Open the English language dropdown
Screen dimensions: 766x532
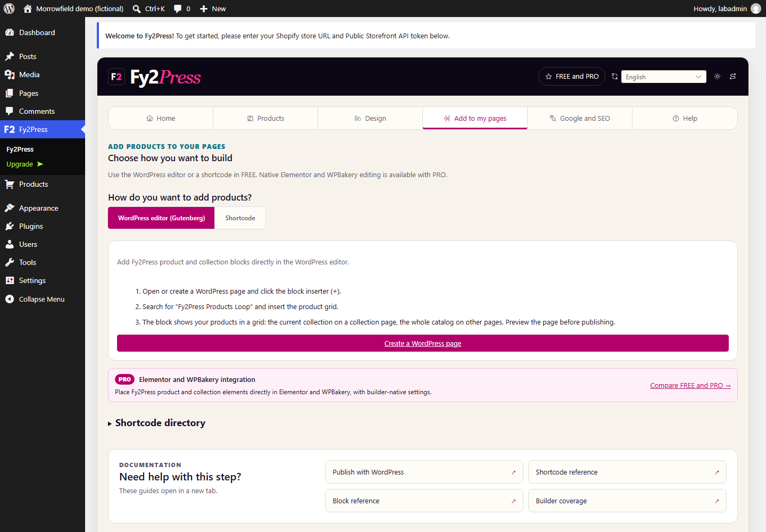point(663,77)
